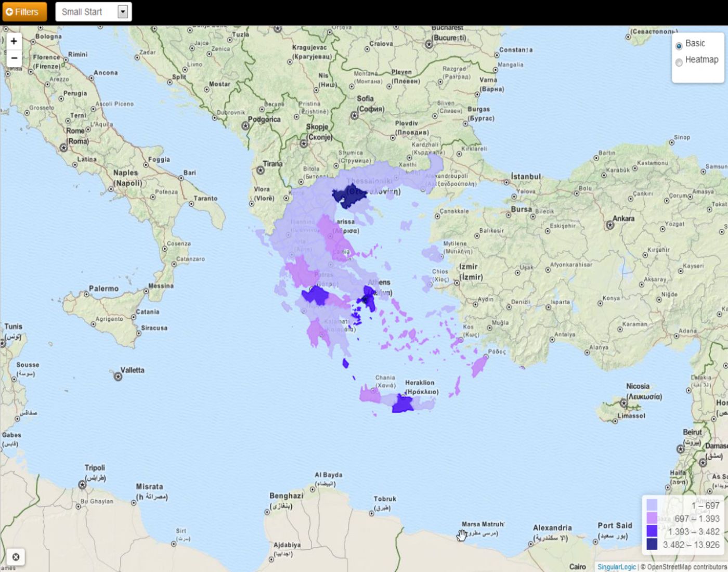Click the Plovdiv city label
Image resolution: width=728 pixels, height=572 pixels.
[x=412, y=127]
